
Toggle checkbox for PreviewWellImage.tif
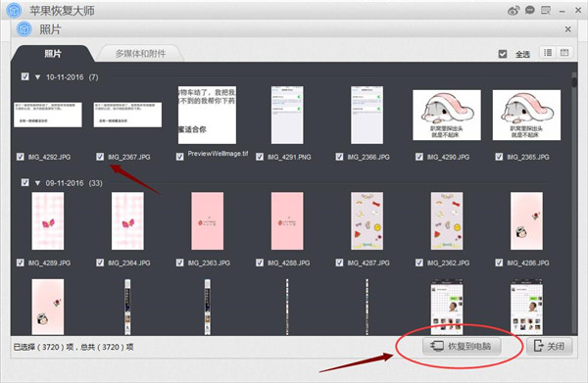180,157
